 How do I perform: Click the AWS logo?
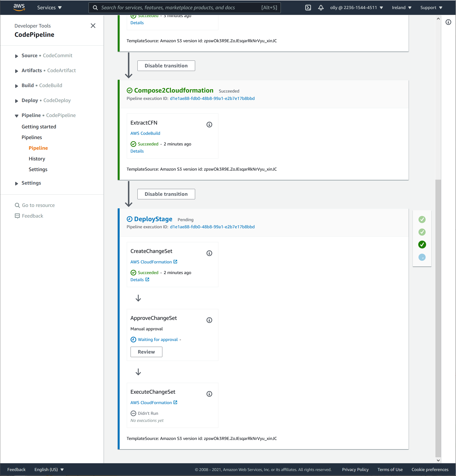(19, 7)
